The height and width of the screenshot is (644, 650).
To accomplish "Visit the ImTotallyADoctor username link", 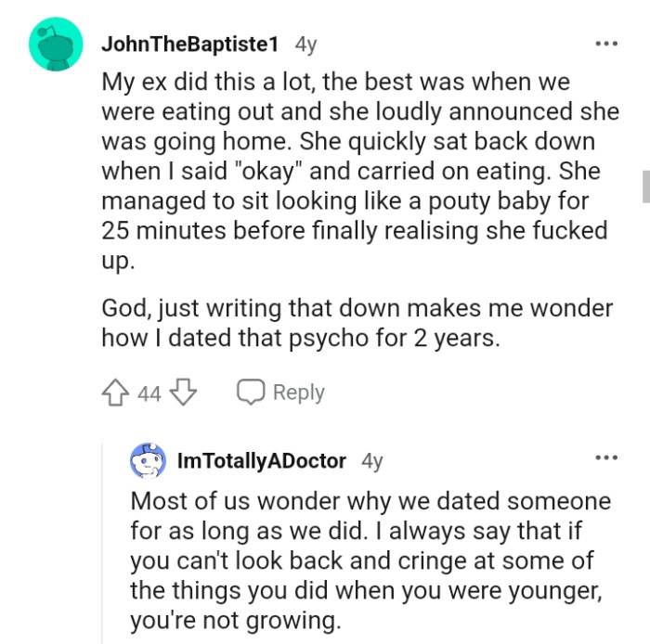I will tap(261, 460).
